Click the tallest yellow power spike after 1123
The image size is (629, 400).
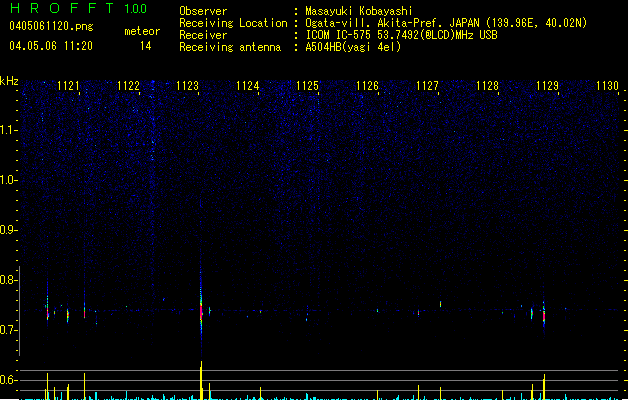tap(201, 380)
